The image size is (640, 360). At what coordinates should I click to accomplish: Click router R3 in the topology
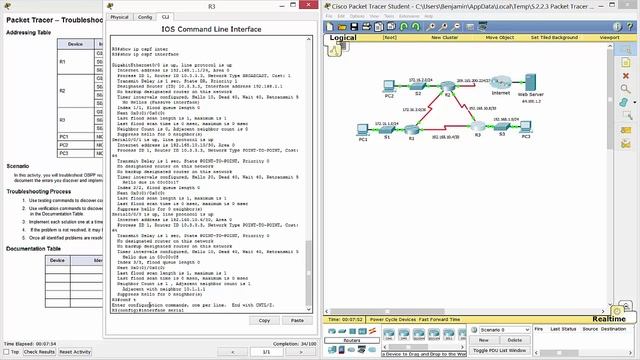[477, 127]
